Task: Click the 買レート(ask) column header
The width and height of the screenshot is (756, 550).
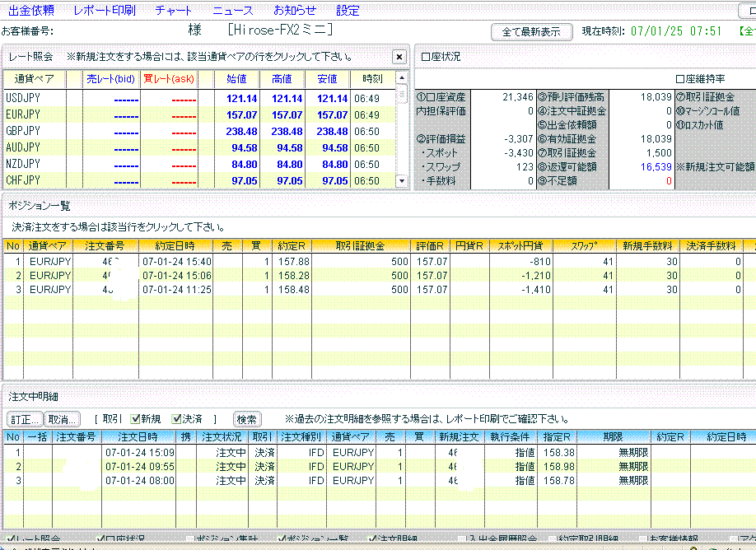Action: tap(169, 79)
